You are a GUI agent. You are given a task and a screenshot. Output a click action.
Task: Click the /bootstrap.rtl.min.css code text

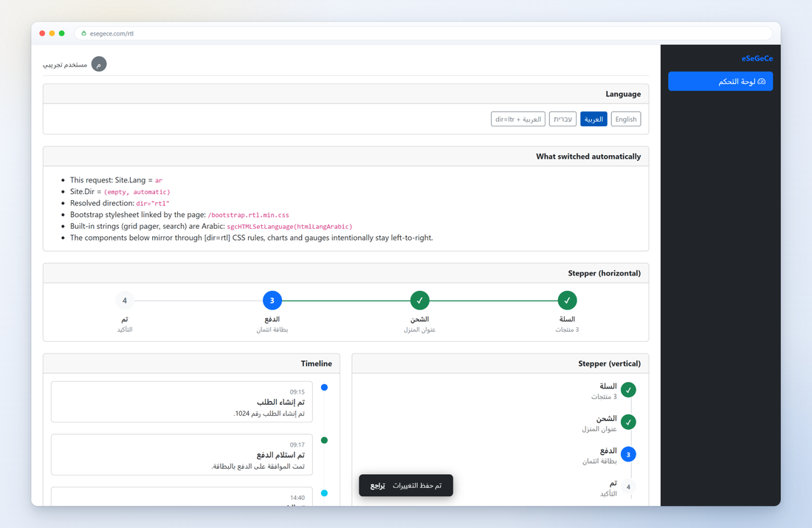click(248, 215)
